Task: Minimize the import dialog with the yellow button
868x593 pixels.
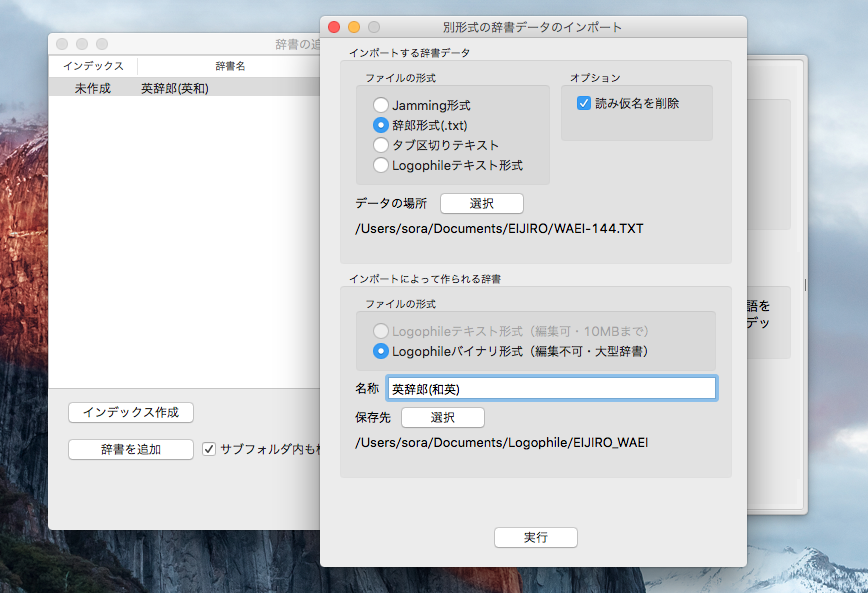Action: (x=354, y=27)
